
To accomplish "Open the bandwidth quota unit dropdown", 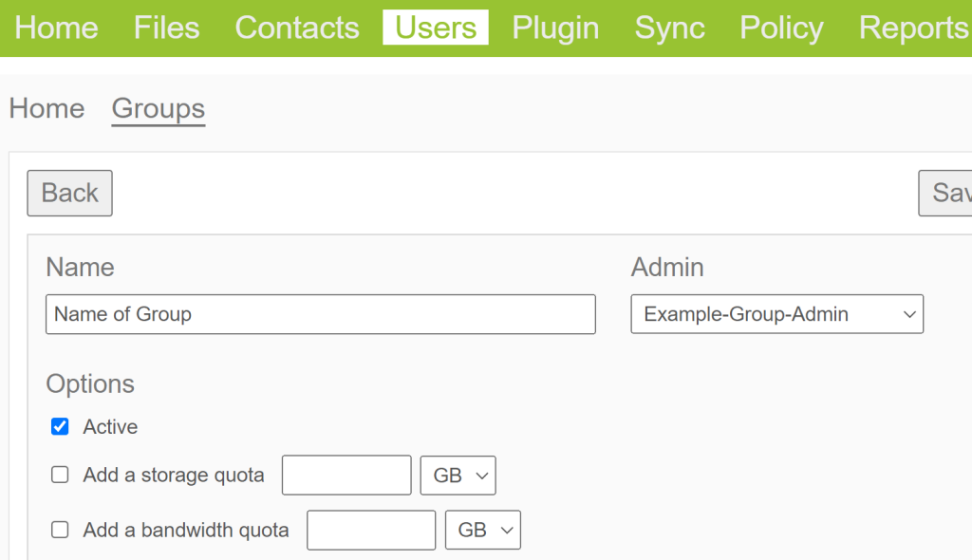I will pos(482,530).
